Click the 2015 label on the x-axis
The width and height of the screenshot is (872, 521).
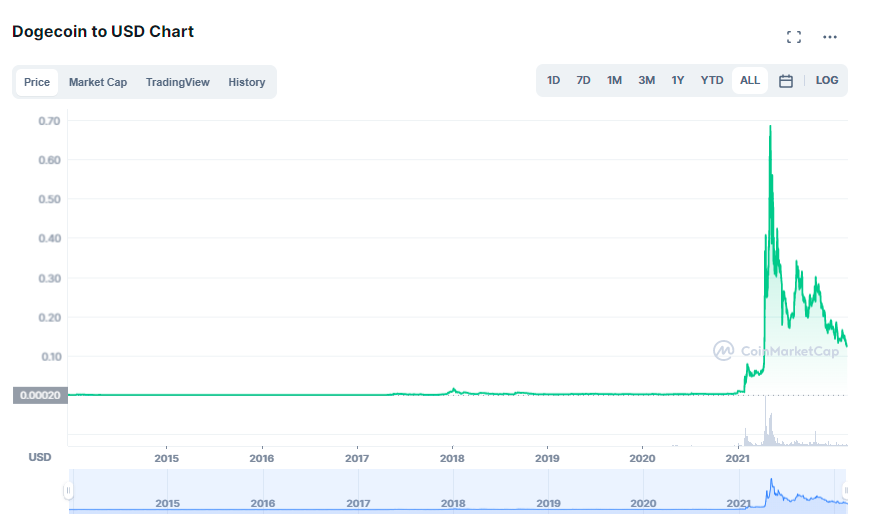pos(166,458)
